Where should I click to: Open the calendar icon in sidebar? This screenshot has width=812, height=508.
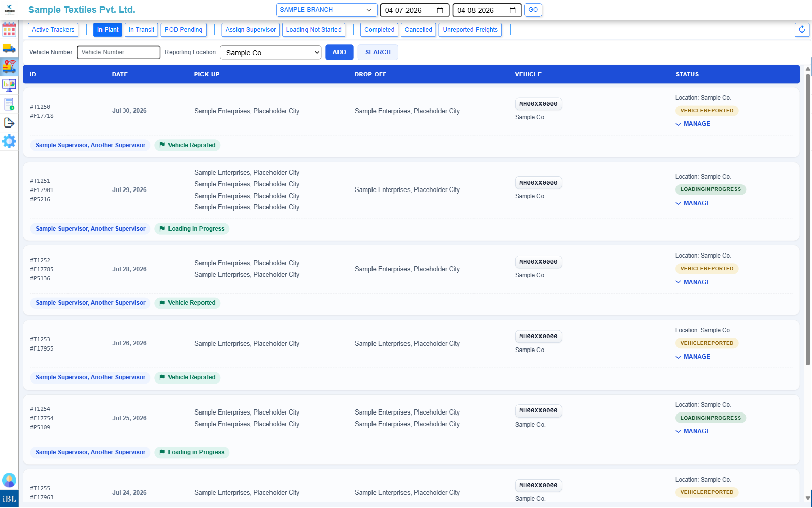click(x=9, y=29)
